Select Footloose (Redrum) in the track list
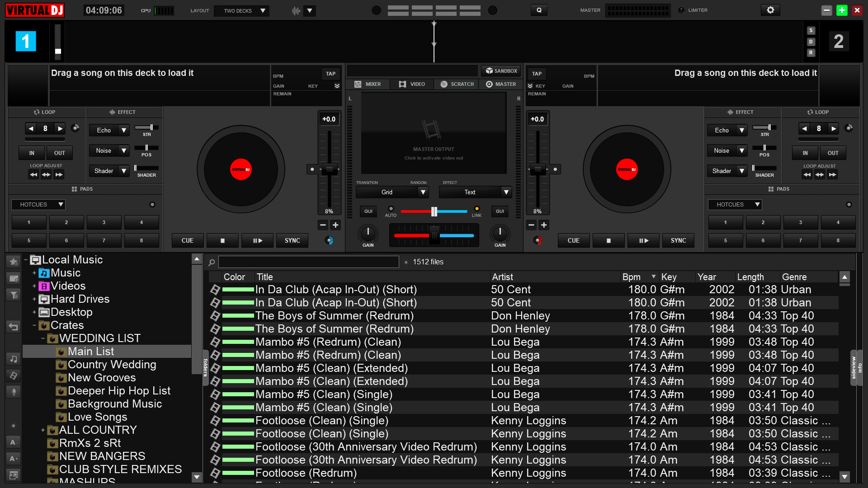 [306, 473]
